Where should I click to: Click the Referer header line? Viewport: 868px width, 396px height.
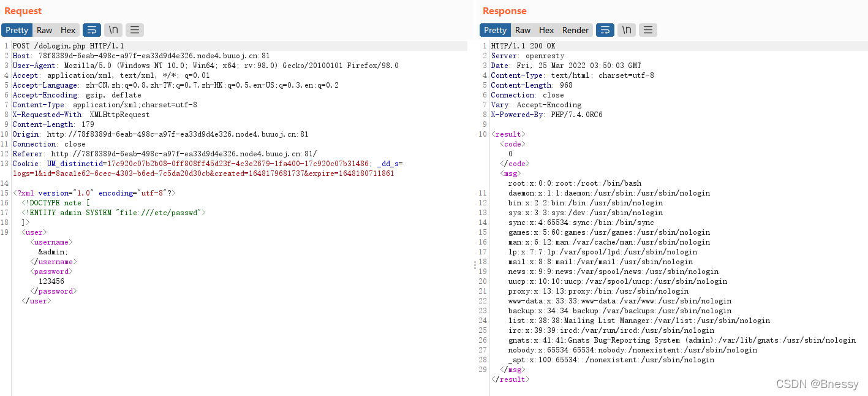point(165,154)
